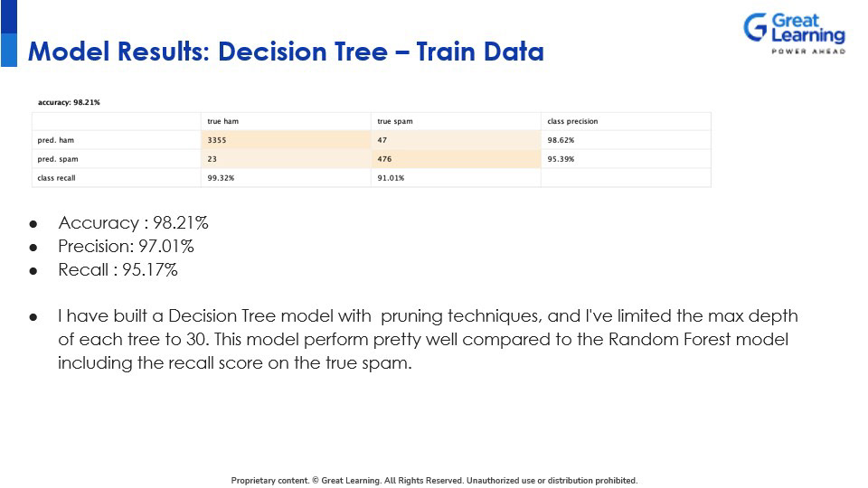868x488 pixels.
Task: Click the 91.01% class recall cell
Action: (392, 178)
